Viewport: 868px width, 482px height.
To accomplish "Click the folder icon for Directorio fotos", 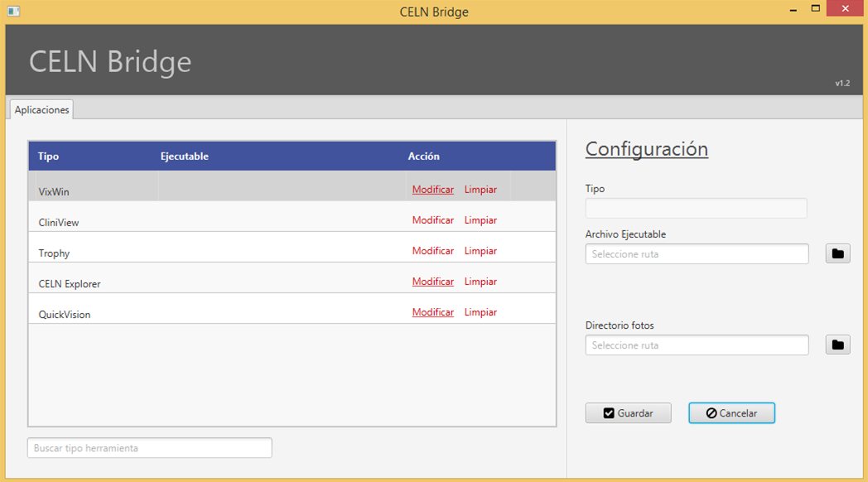I will tap(837, 345).
